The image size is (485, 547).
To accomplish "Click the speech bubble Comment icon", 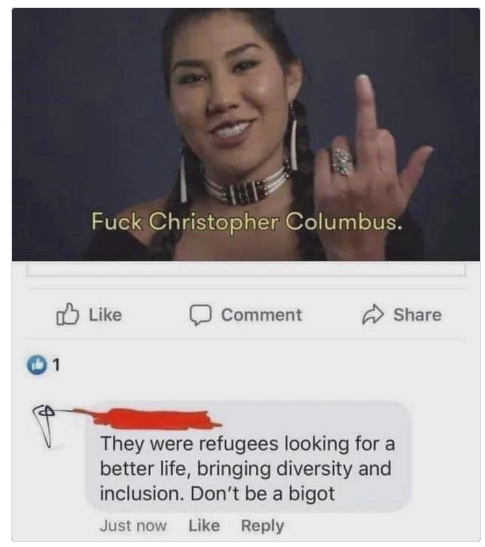I will pyautogui.click(x=200, y=315).
